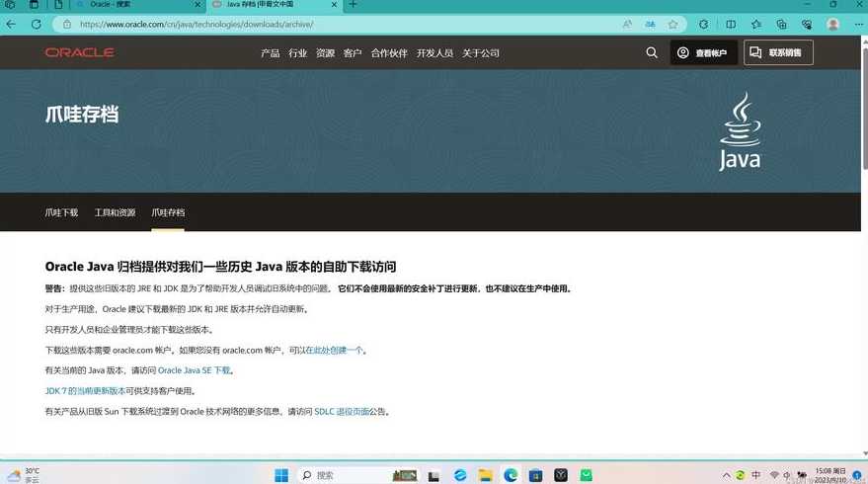Open the 产品 menu
Viewport: 868px width, 484px height.
point(271,53)
